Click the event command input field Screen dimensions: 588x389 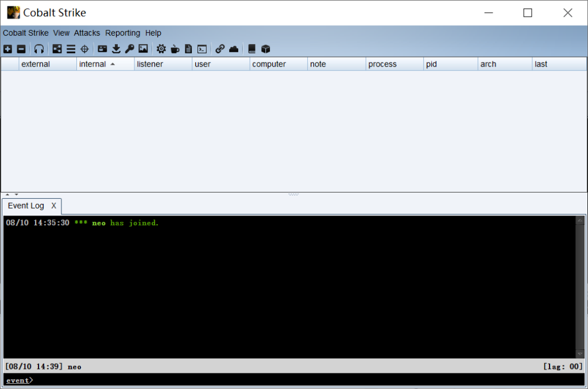click(x=287, y=380)
